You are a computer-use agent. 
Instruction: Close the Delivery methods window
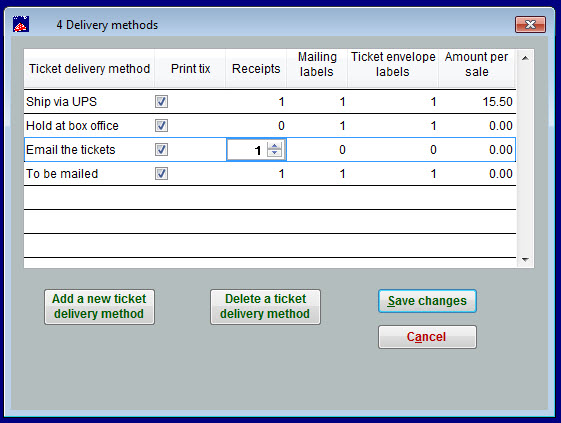click(x=530, y=24)
